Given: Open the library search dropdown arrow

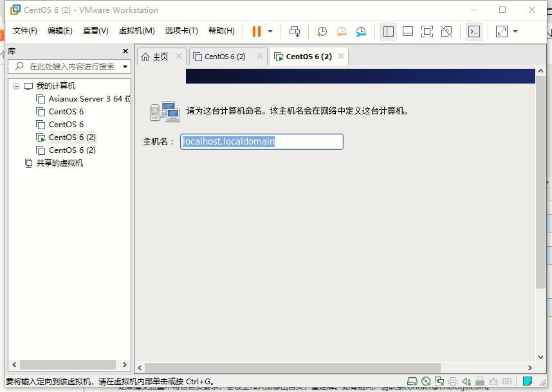Looking at the screenshot, I should (125, 66).
